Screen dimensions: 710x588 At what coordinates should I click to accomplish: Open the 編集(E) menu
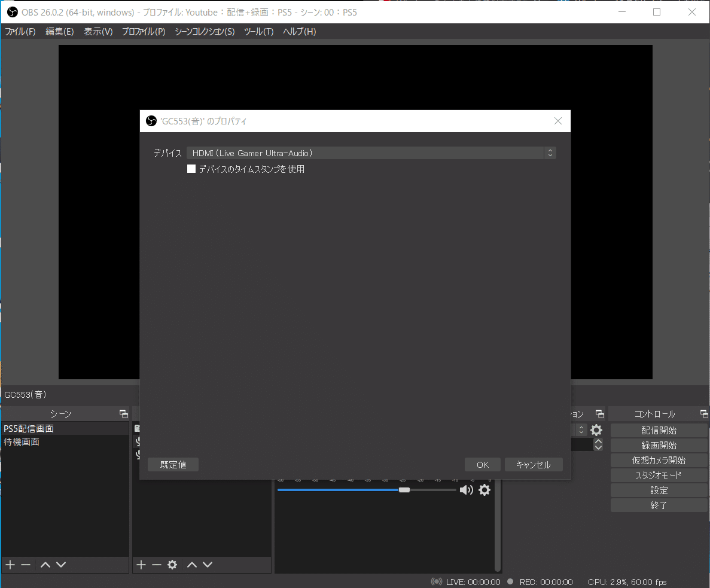tap(60, 32)
